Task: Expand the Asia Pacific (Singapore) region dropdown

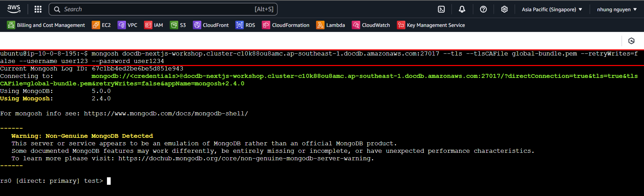Action: [552, 10]
